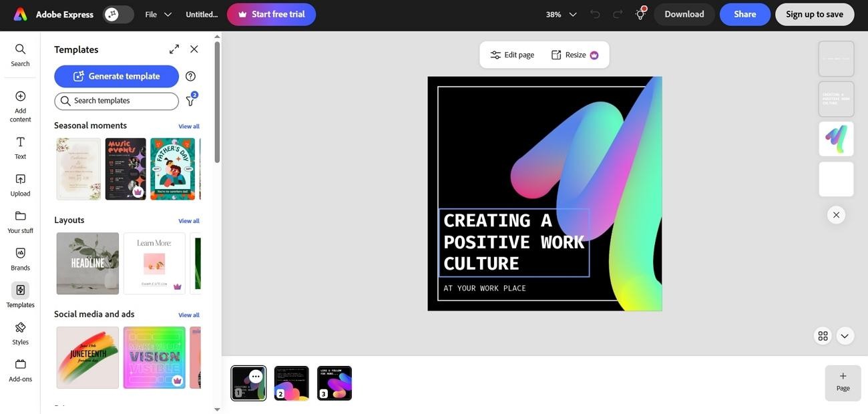Select the Make Your Vision Visible template
Screen dimensions: 868x414
(154, 358)
